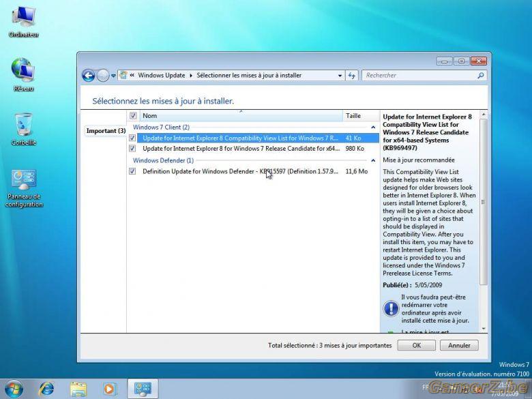Select Windows Update taskbar button

pyautogui.click(x=143, y=389)
